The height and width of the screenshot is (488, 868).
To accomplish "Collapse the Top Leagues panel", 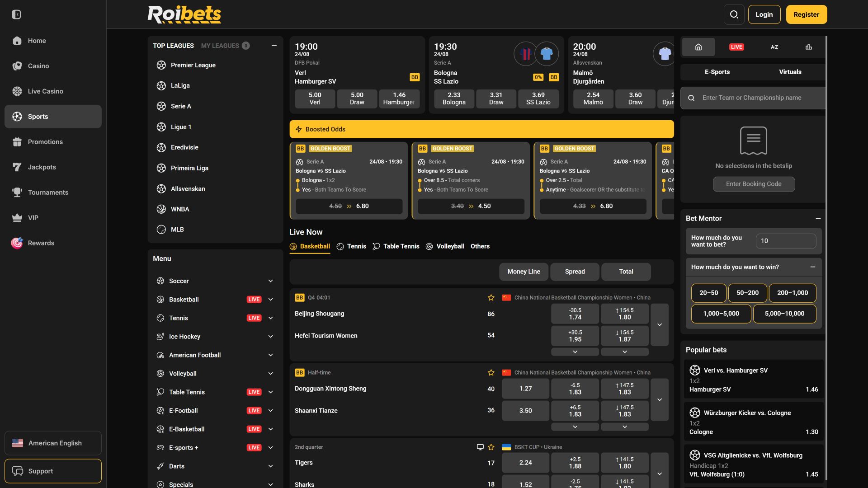I will point(274,46).
